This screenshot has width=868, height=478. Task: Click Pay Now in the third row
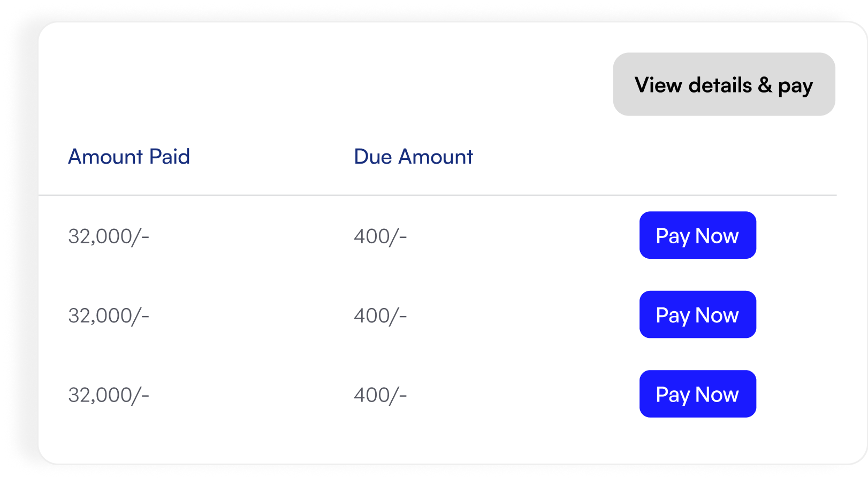click(697, 394)
